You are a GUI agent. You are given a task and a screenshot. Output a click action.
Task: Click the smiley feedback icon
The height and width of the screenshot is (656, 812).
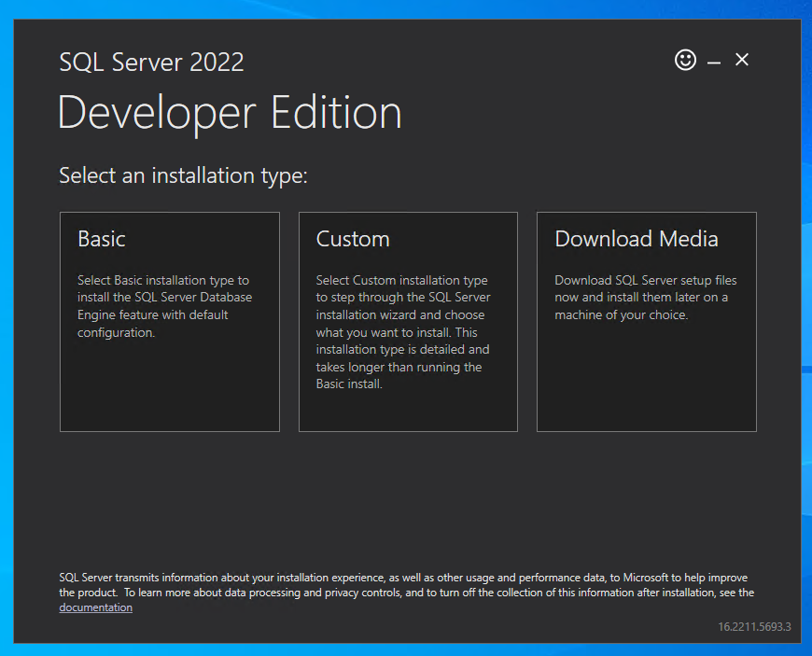tap(685, 60)
